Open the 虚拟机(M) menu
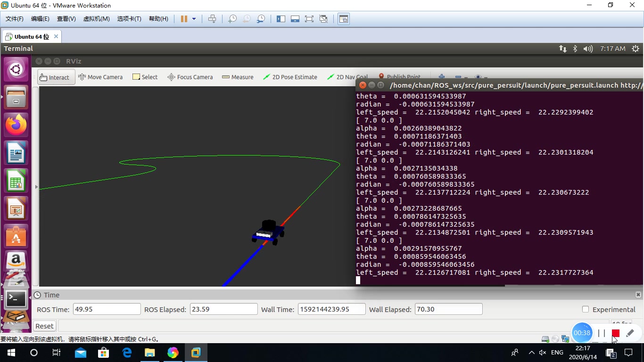Image resolution: width=644 pixels, height=362 pixels. pos(96,19)
